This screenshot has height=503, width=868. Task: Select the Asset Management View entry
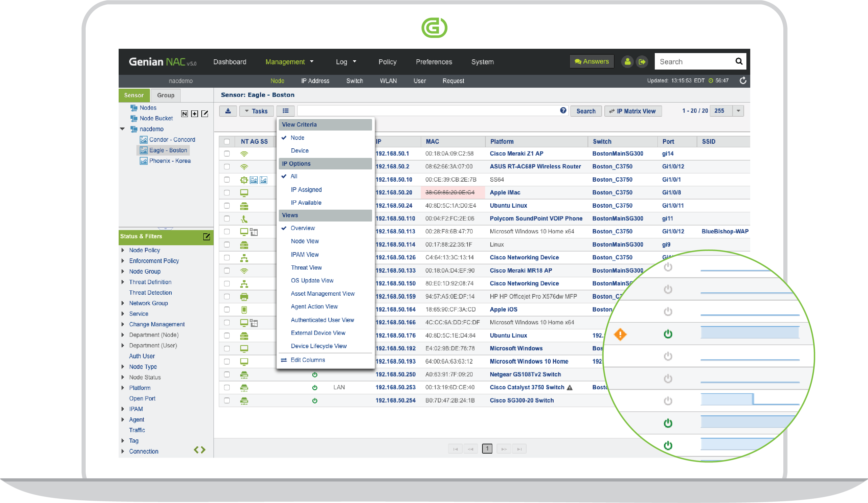(x=322, y=294)
